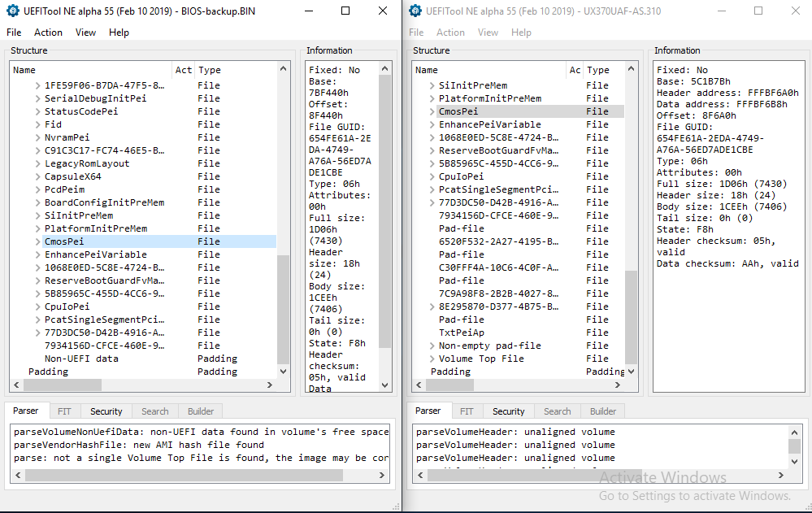Click vertical scrollbar of BIOS-backup.BIN Information panel
The width and height of the screenshot is (812, 513).
384,211
